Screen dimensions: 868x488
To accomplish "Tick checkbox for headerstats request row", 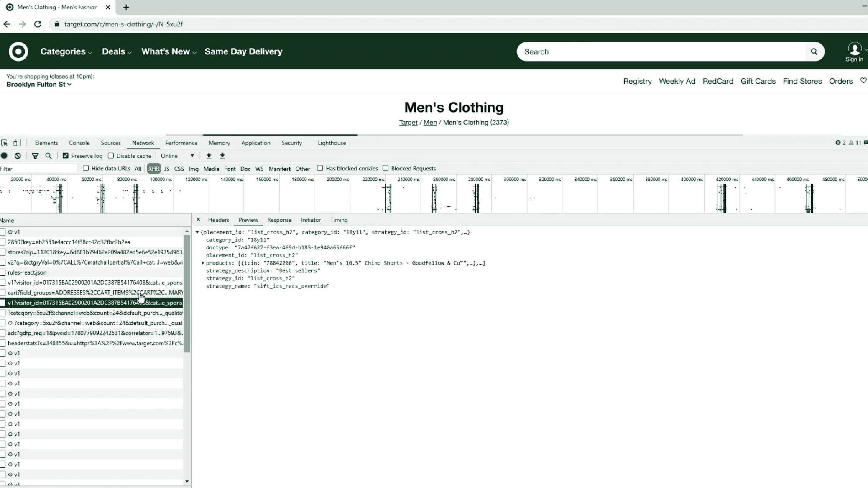I will (3, 343).
